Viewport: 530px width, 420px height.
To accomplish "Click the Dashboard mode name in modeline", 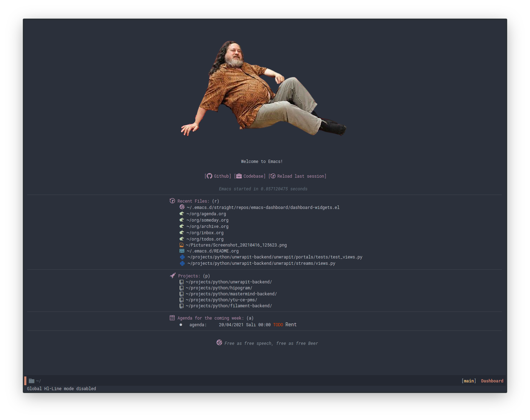I will point(492,381).
